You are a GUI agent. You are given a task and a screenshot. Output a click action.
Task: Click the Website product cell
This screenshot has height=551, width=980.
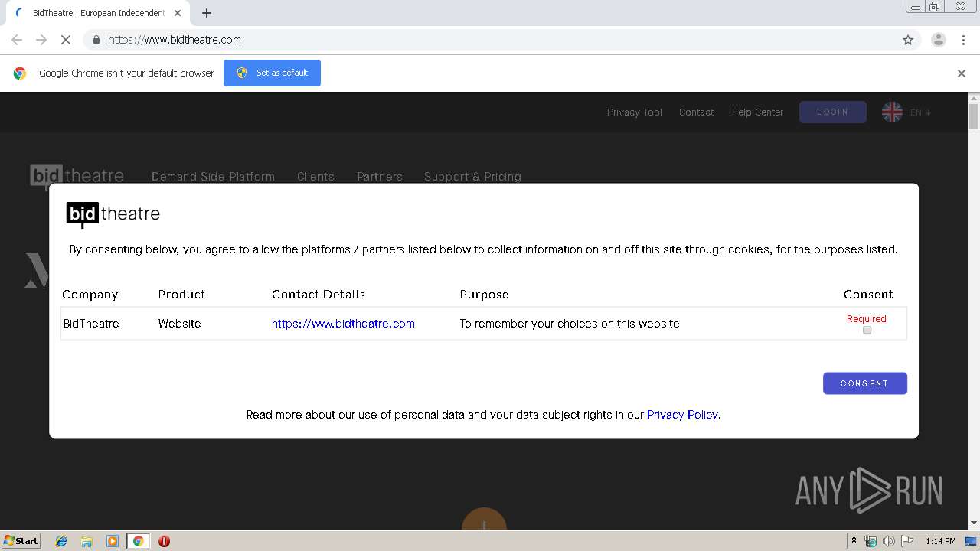(179, 324)
